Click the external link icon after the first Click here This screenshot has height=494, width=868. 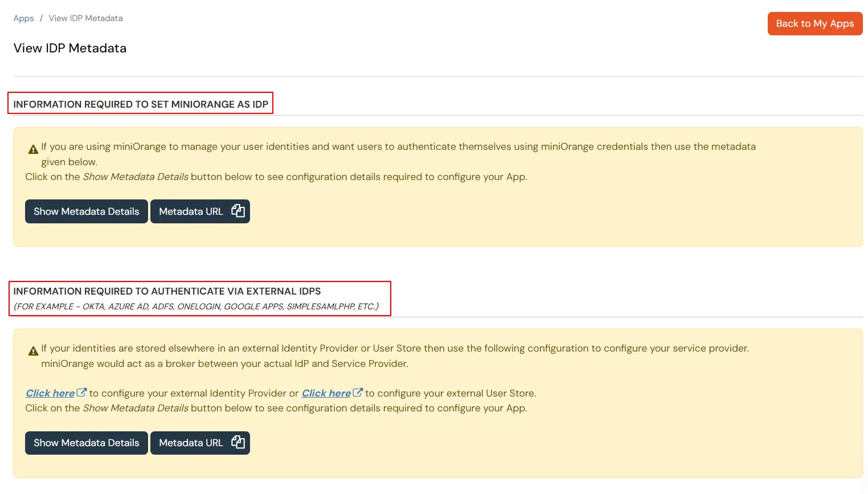[81, 392]
